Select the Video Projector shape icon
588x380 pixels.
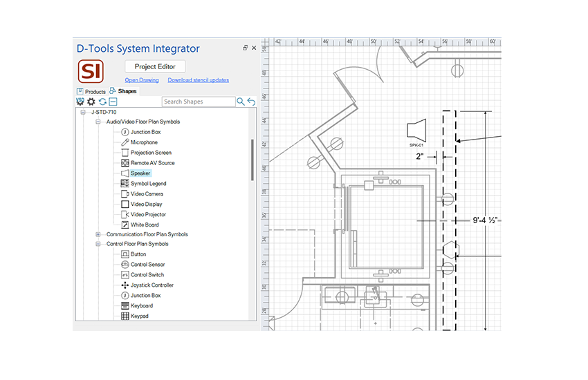click(x=125, y=214)
